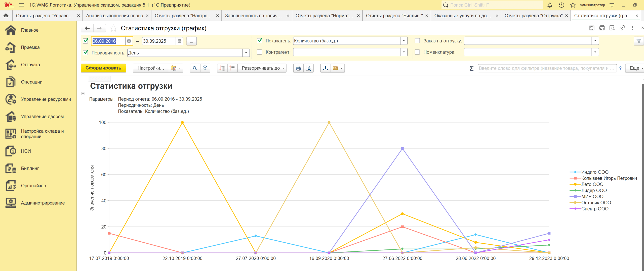Uncheck the Периодичность checkbox
This screenshot has width=644, height=271.
click(86, 52)
